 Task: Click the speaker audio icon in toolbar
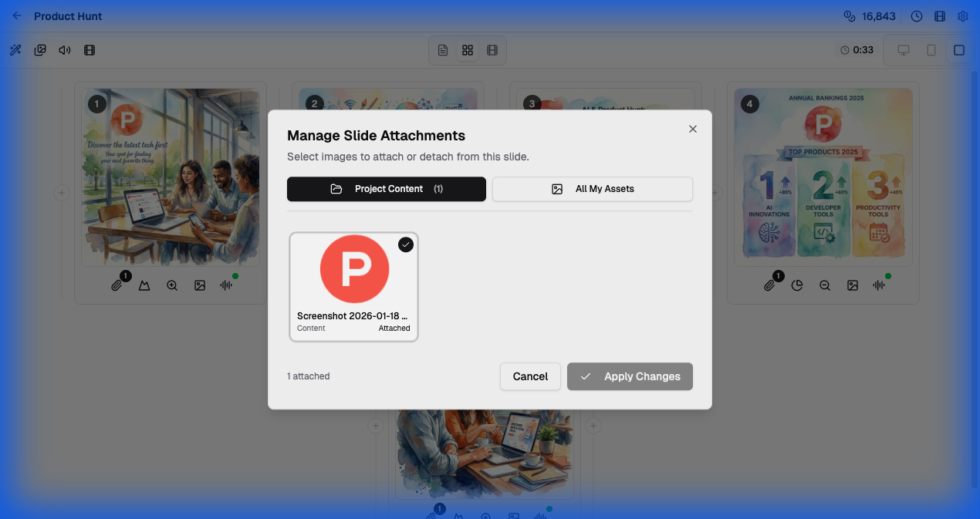(x=65, y=50)
